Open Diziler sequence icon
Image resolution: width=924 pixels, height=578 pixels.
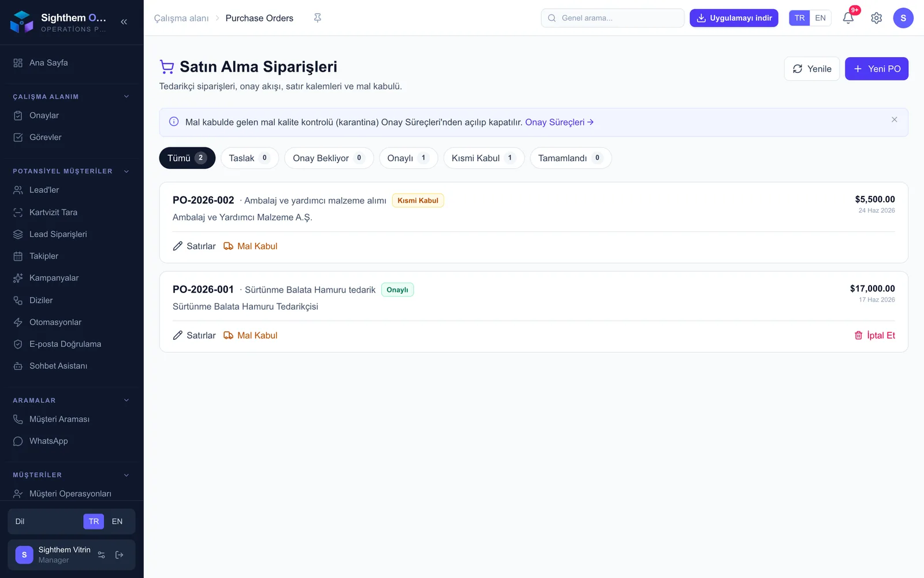[18, 301]
